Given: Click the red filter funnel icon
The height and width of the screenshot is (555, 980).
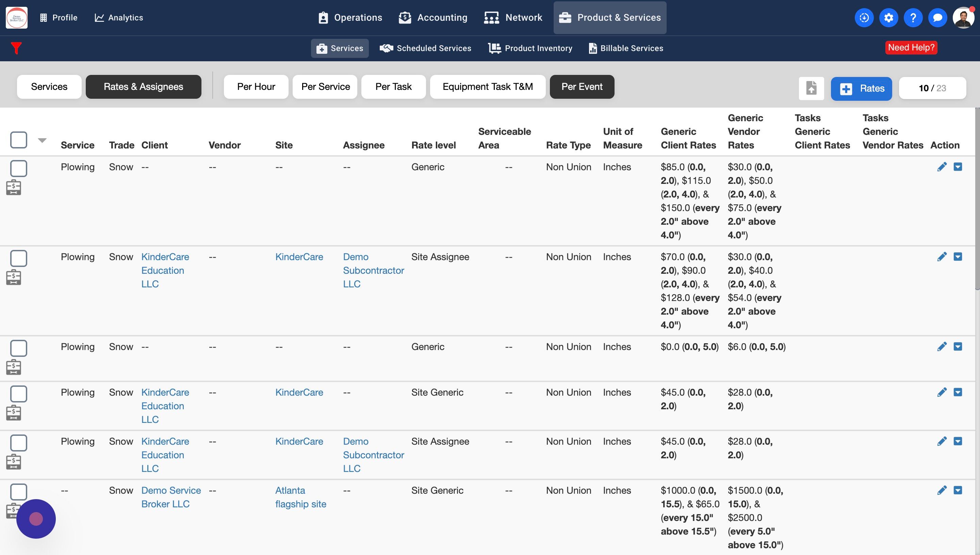Looking at the screenshot, I should tap(16, 48).
